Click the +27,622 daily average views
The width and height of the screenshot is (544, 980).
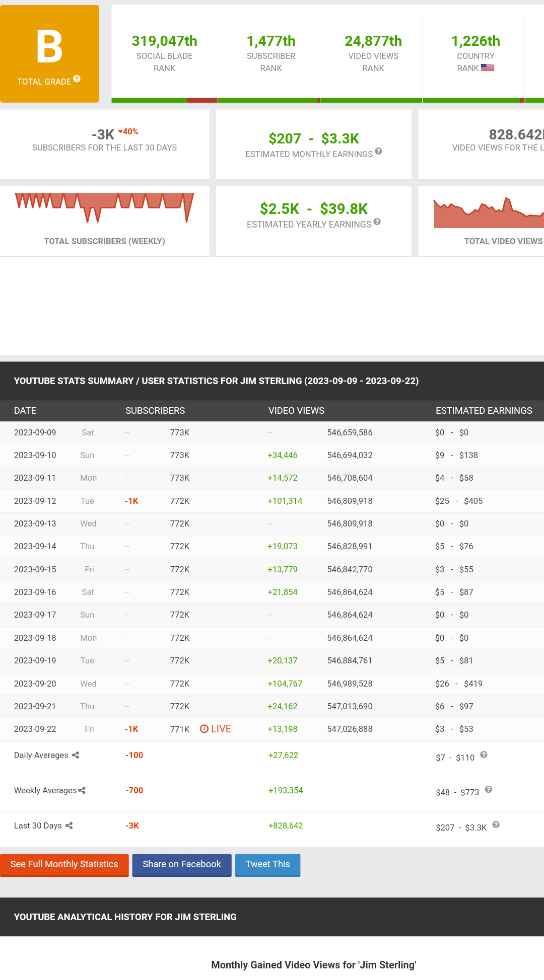click(284, 755)
